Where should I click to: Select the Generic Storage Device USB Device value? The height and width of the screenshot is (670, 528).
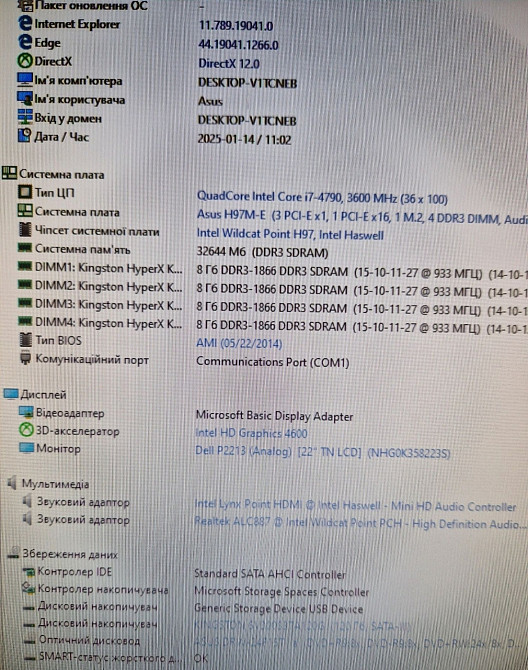(x=279, y=609)
